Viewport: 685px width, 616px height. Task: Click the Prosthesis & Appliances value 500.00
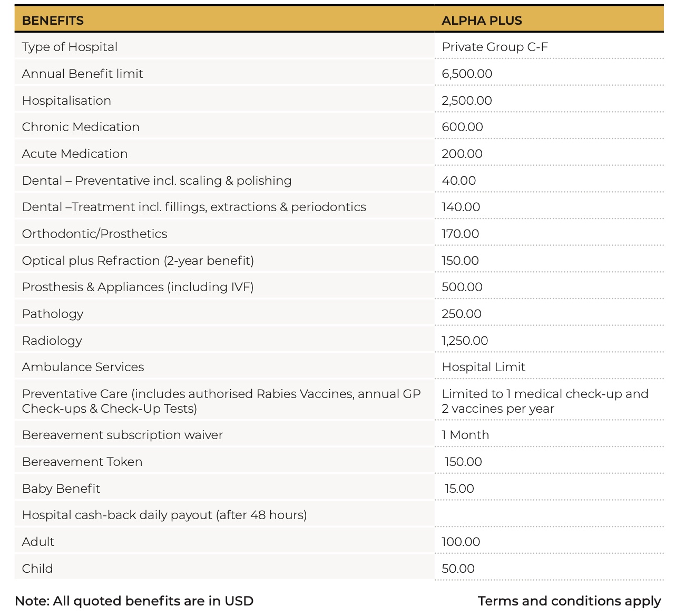coord(462,287)
